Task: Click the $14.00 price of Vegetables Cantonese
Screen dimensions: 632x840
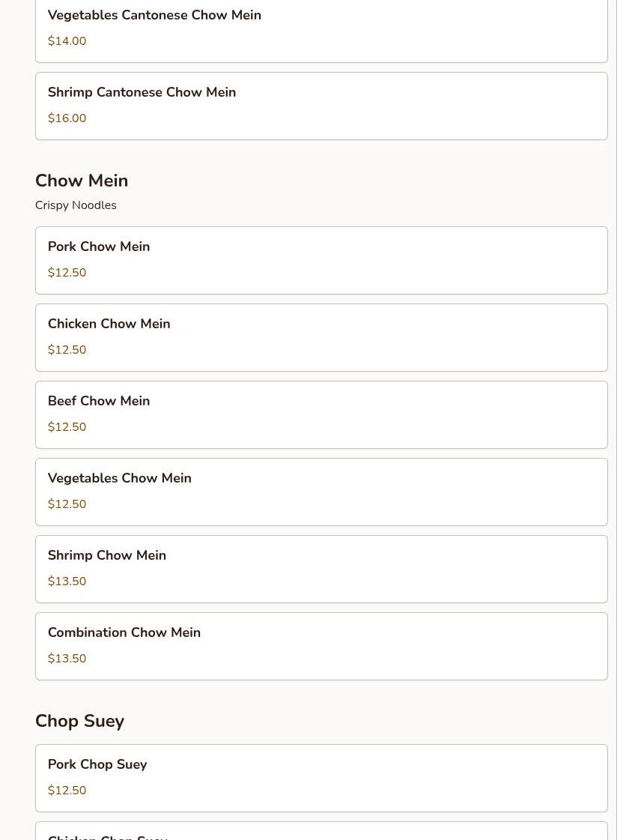Action: [x=67, y=41]
